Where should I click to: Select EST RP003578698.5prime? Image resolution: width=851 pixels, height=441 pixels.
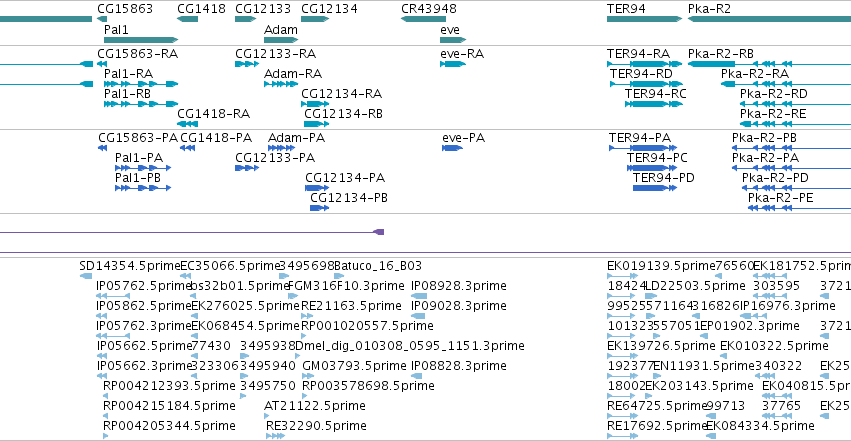(368, 386)
